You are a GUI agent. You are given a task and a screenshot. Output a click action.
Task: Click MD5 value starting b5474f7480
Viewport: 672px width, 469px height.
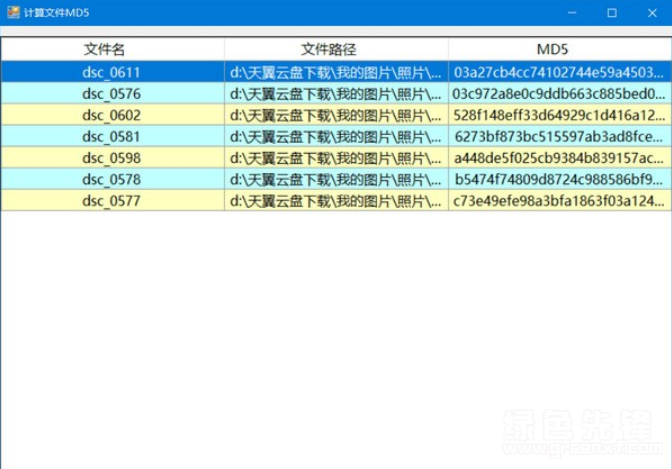pyautogui.click(x=560, y=179)
